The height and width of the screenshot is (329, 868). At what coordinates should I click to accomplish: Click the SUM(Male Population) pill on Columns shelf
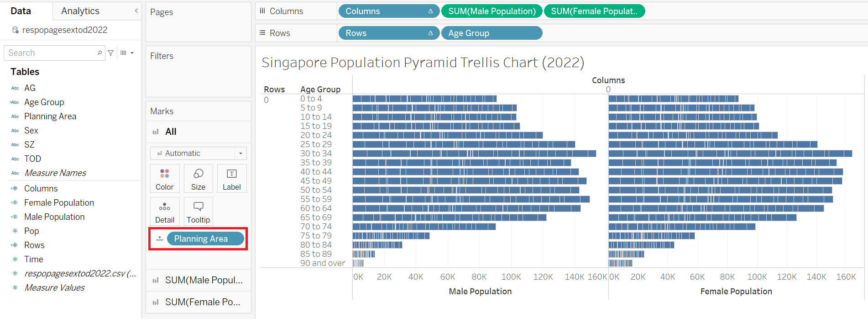(x=492, y=11)
